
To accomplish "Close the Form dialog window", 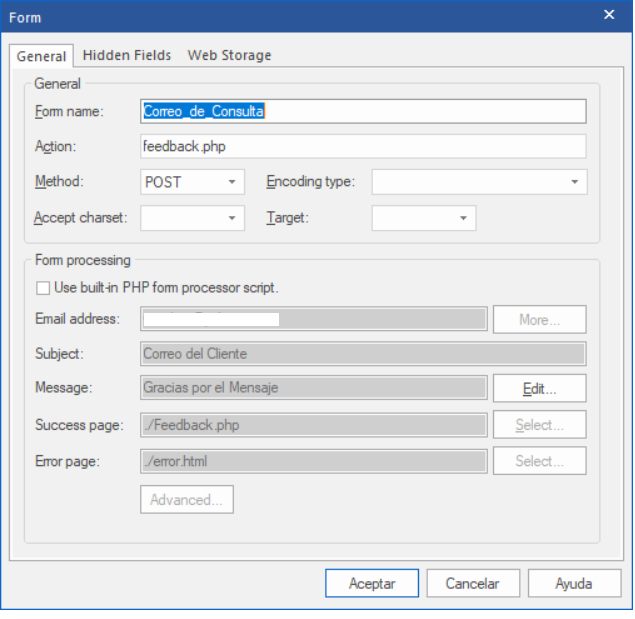I will 609,15.
